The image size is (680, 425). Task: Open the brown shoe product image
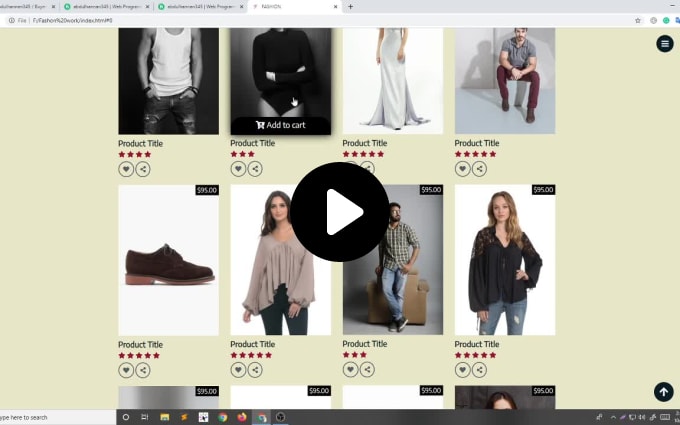[x=169, y=260]
